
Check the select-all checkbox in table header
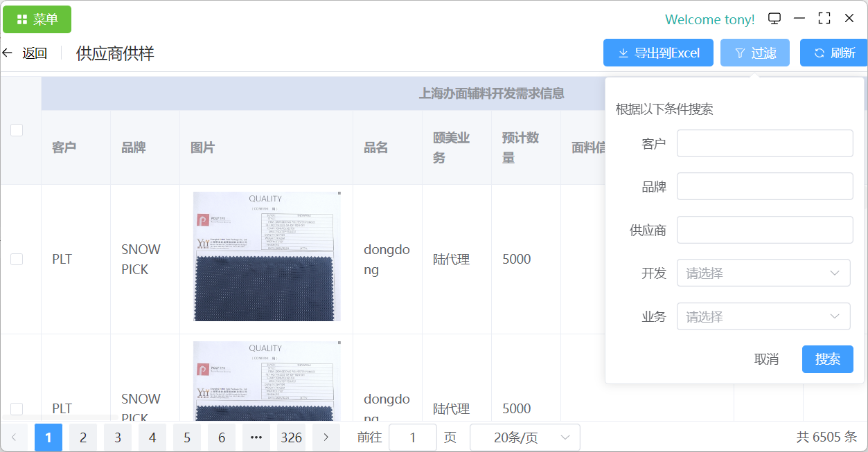(17, 130)
